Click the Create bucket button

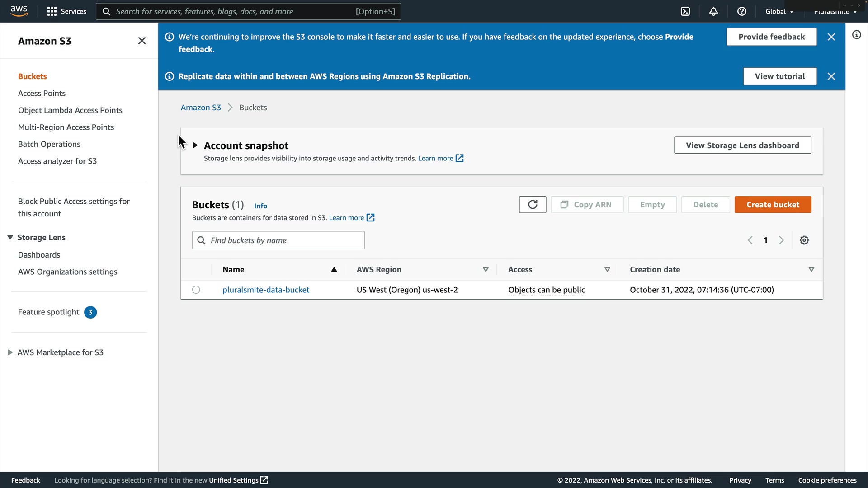(773, 205)
